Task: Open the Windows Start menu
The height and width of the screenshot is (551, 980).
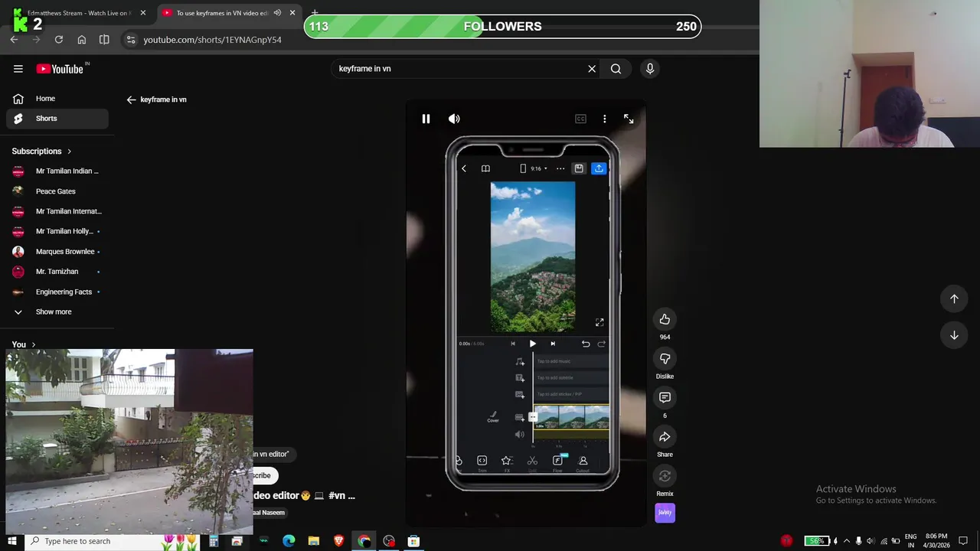Action: coord(12,541)
